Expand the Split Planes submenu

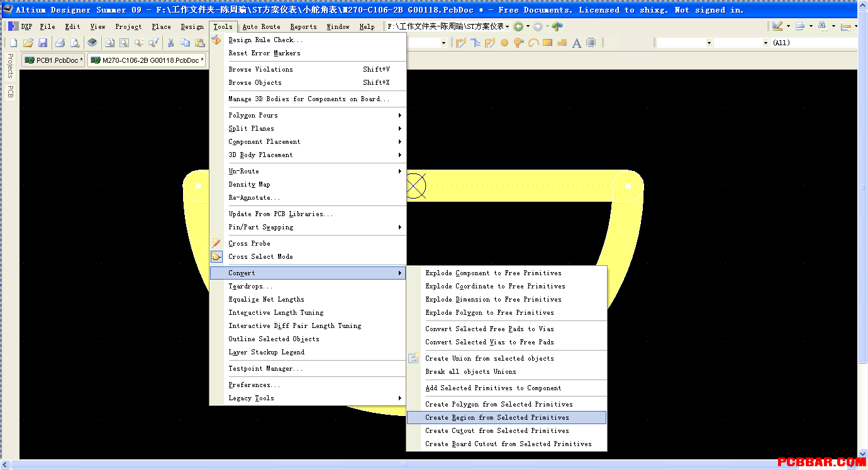308,128
